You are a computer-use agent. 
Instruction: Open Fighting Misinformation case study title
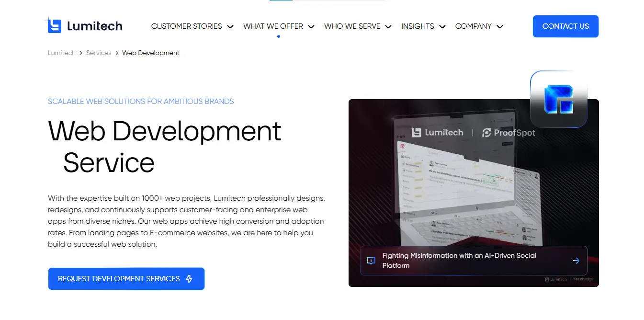click(459, 261)
